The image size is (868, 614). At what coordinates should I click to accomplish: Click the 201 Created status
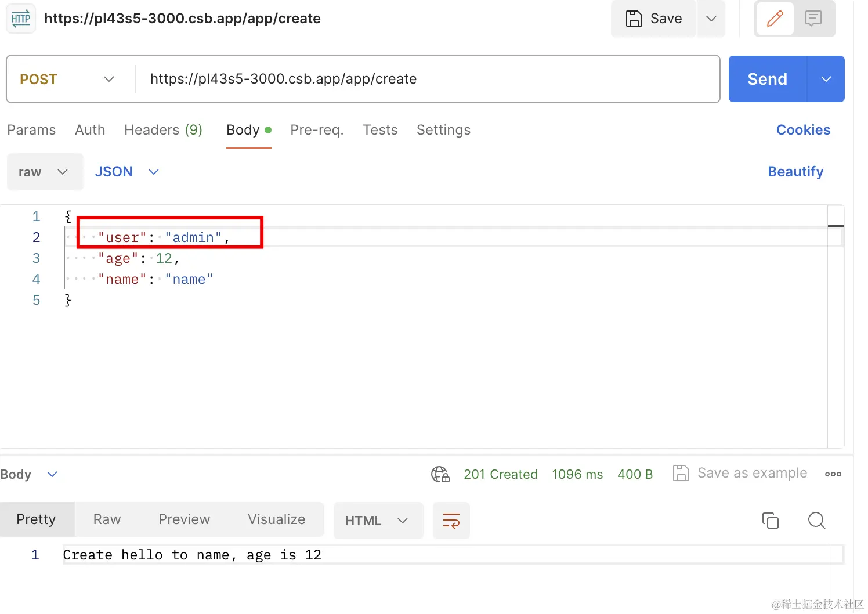(501, 474)
